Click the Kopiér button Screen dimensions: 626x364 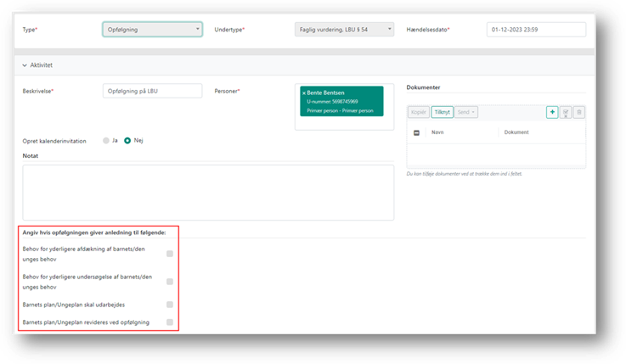[419, 112]
